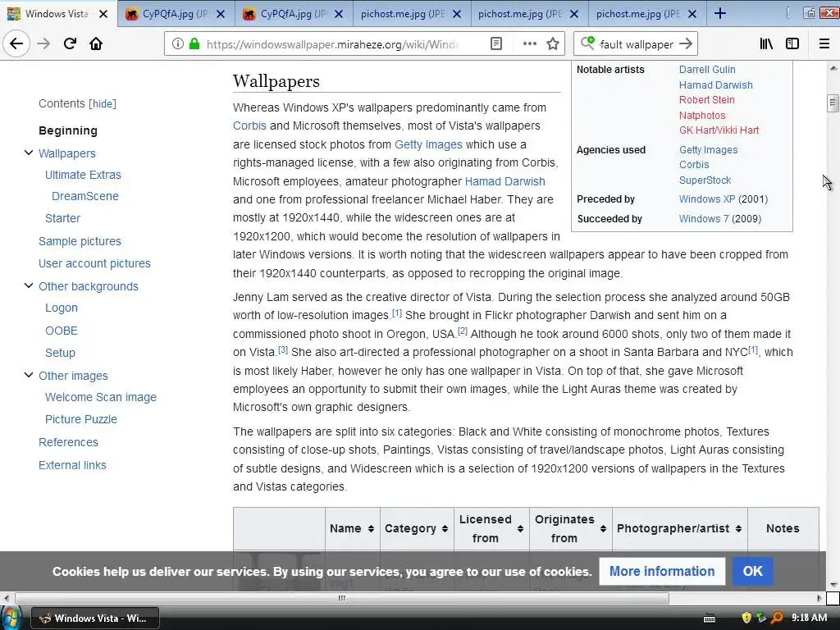Click Windows Vista taskbar window button
Screen dimensions: 840x630
pyautogui.click(x=95, y=619)
